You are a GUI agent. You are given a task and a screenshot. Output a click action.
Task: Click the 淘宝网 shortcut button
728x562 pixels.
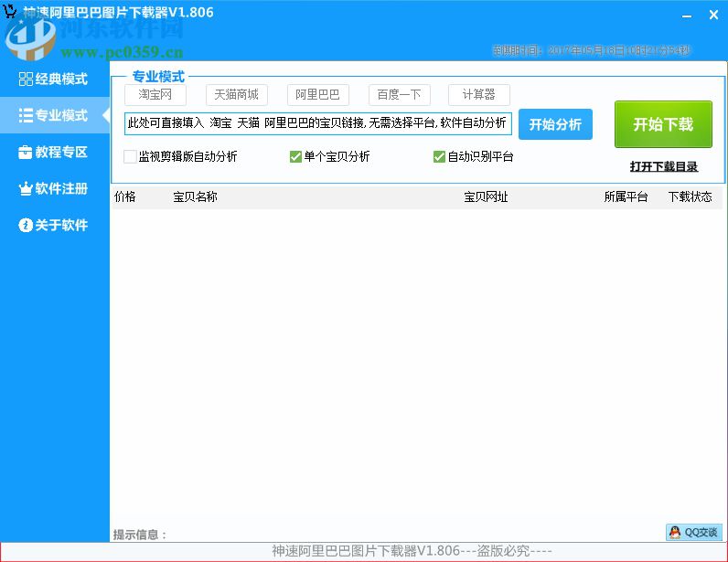[x=155, y=95]
